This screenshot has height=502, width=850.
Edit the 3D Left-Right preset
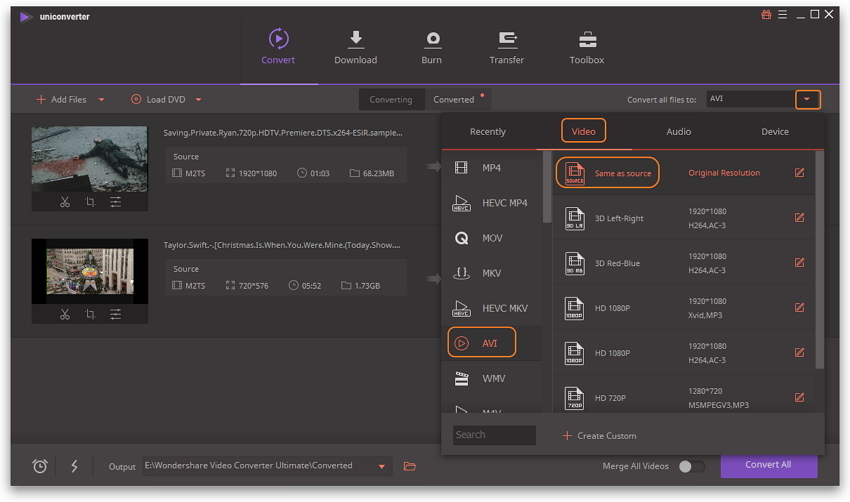799,218
